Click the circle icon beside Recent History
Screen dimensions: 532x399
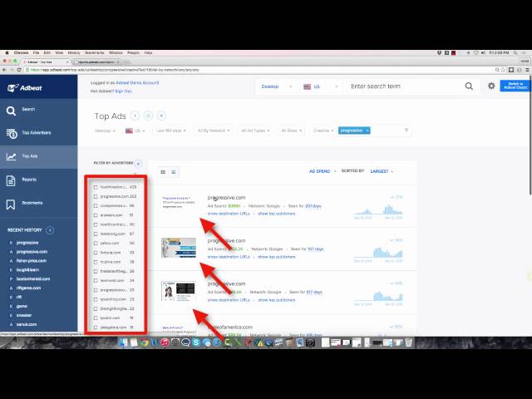click(50, 230)
